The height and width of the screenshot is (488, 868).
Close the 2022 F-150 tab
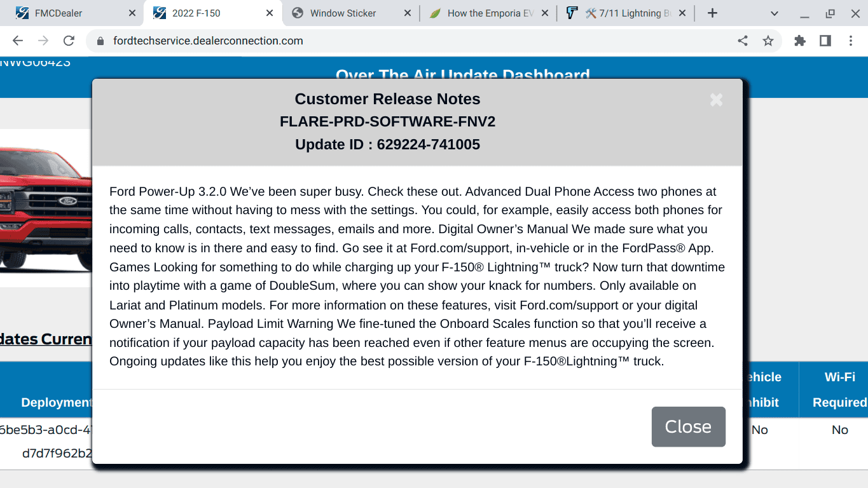coord(270,13)
